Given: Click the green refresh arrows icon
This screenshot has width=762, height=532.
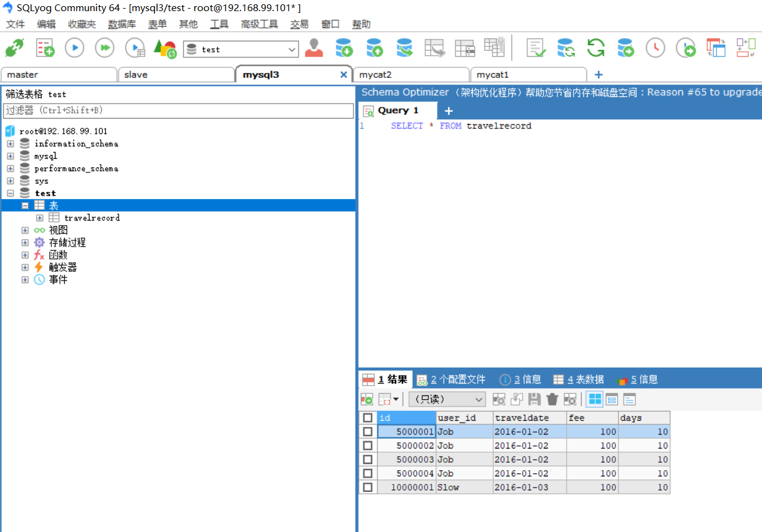Looking at the screenshot, I should [x=596, y=48].
